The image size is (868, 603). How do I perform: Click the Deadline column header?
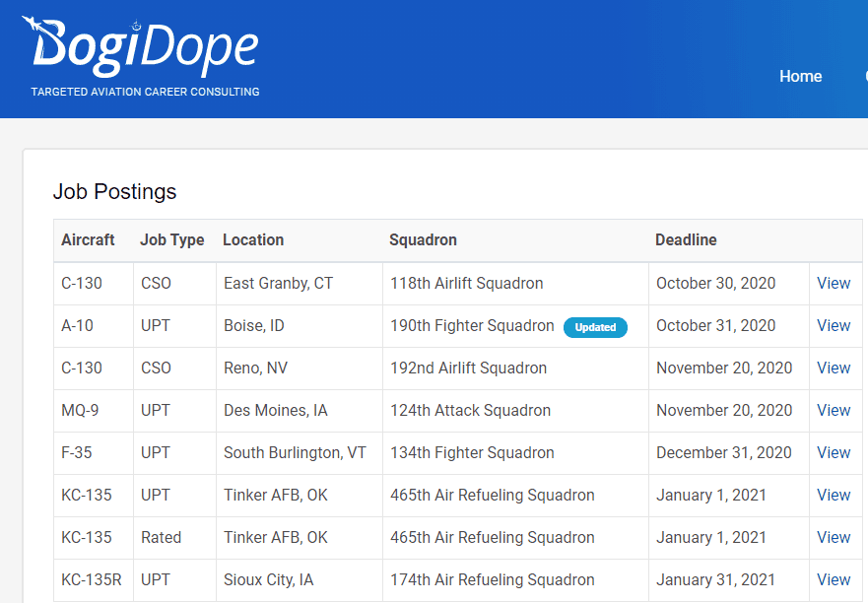click(x=686, y=239)
